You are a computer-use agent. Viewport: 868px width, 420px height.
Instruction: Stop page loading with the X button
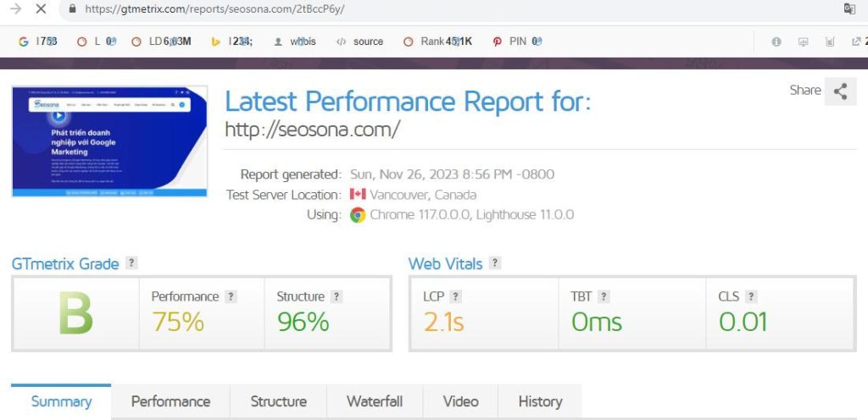click(41, 8)
